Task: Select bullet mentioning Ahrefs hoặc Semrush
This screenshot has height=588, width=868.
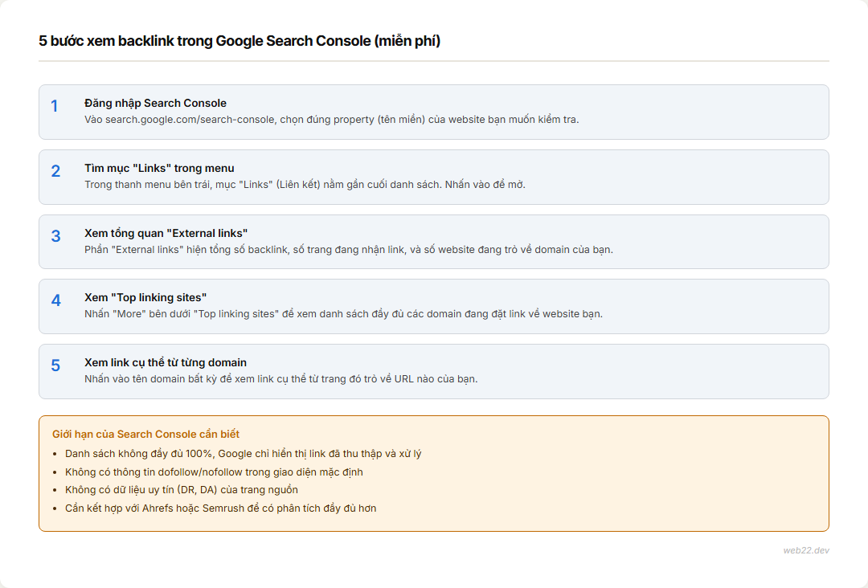Action: [x=221, y=508]
